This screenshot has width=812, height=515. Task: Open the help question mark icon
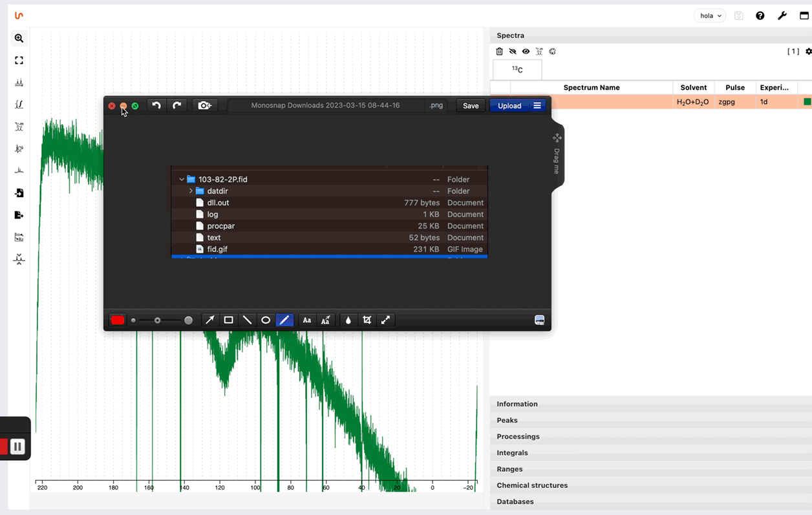pos(760,16)
